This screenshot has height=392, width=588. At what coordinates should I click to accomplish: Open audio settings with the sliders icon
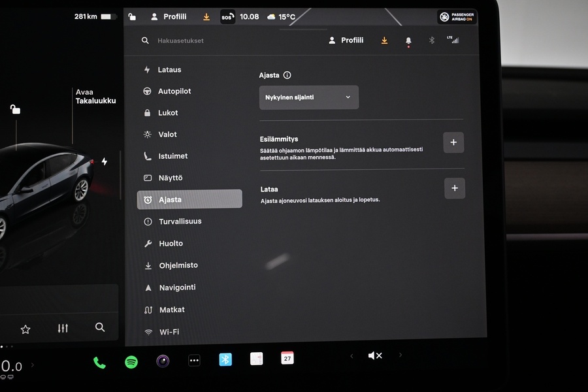coord(63,328)
